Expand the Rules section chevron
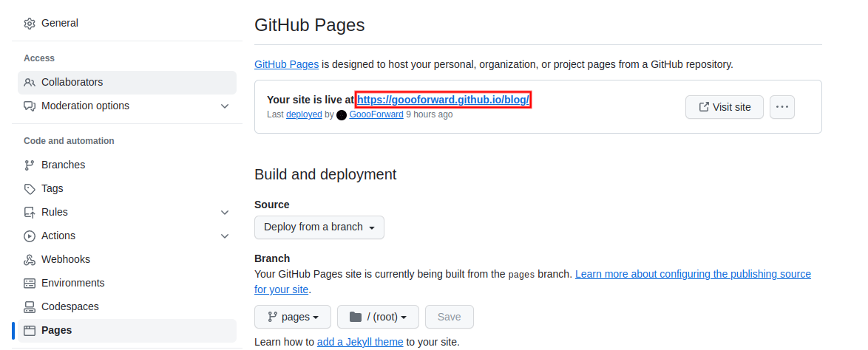868x350 pixels. pos(225,213)
